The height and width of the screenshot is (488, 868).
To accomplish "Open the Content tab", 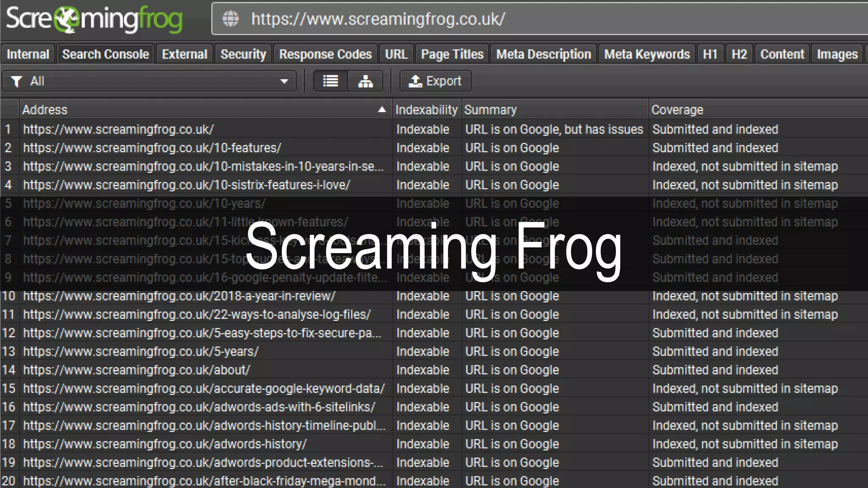I will [x=782, y=54].
